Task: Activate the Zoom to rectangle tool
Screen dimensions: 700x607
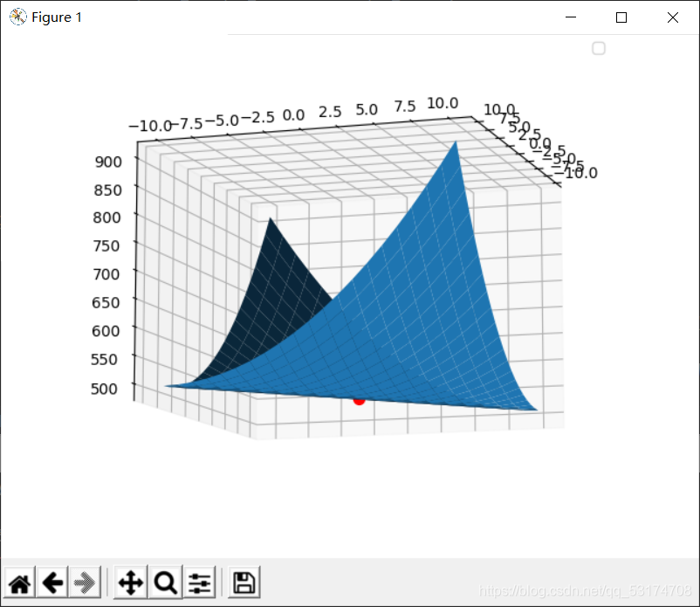Action: click(x=166, y=583)
